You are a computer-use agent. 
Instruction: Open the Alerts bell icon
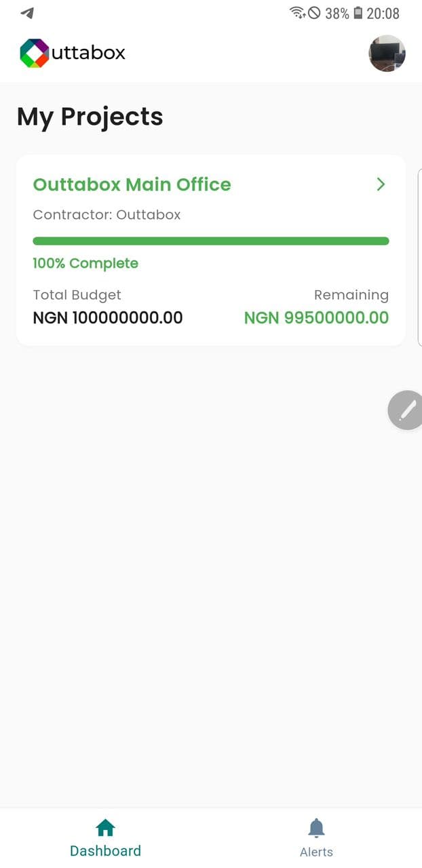pyautogui.click(x=316, y=827)
